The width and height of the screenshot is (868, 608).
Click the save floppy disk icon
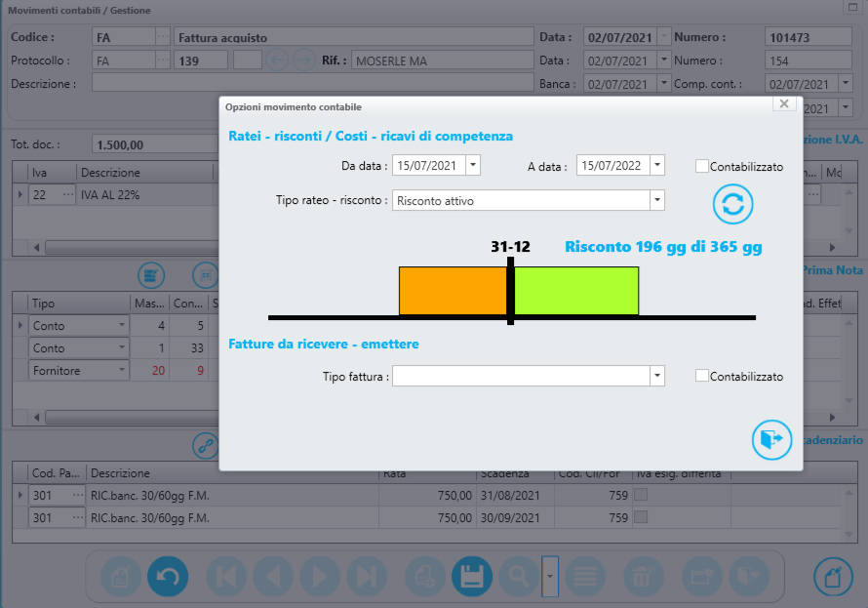(472, 577)
